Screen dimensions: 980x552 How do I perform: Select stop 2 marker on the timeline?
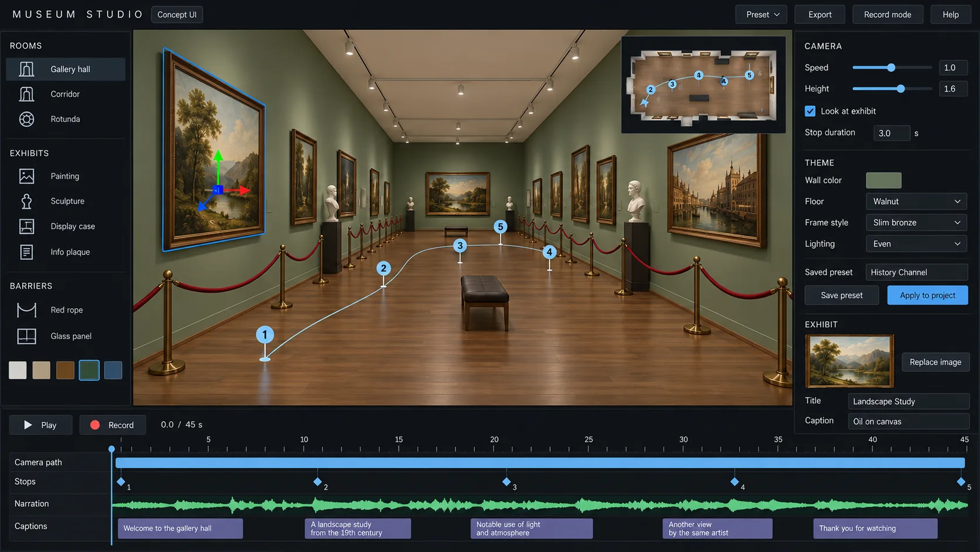coord(317,482)
